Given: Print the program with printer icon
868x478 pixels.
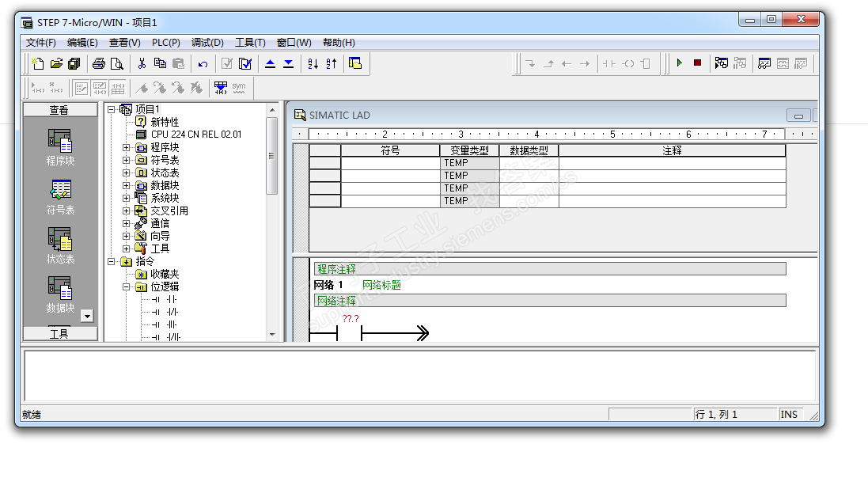Looking at the screenshot, I should tap(99, 63).
